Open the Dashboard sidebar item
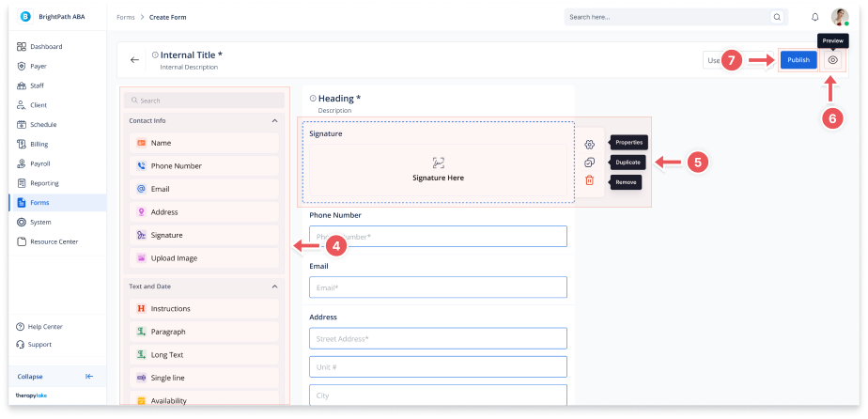868x419 pixels. [57, 46]
